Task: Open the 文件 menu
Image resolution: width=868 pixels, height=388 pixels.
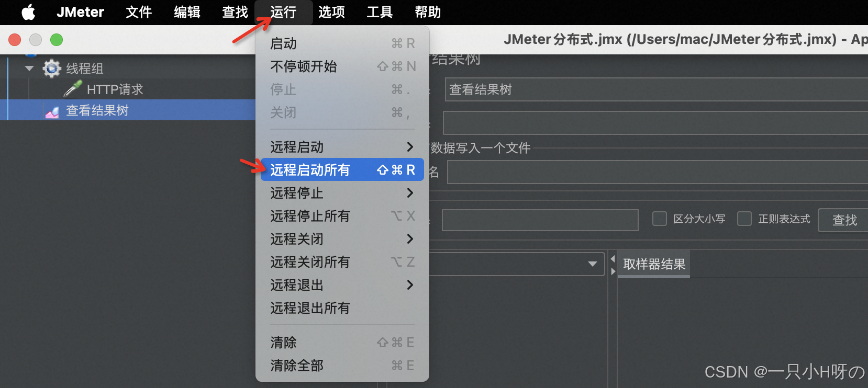Action: point(139,12)
